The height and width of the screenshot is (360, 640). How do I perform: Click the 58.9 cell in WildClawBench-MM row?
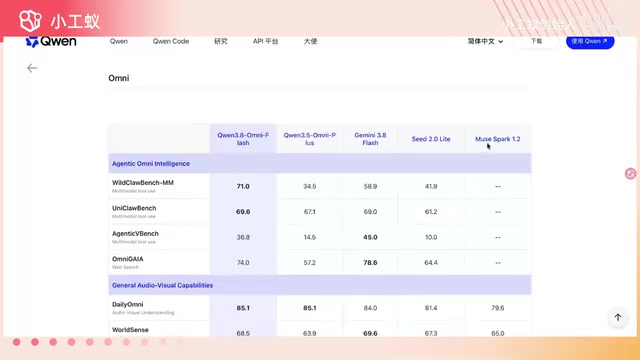point(370,186)
